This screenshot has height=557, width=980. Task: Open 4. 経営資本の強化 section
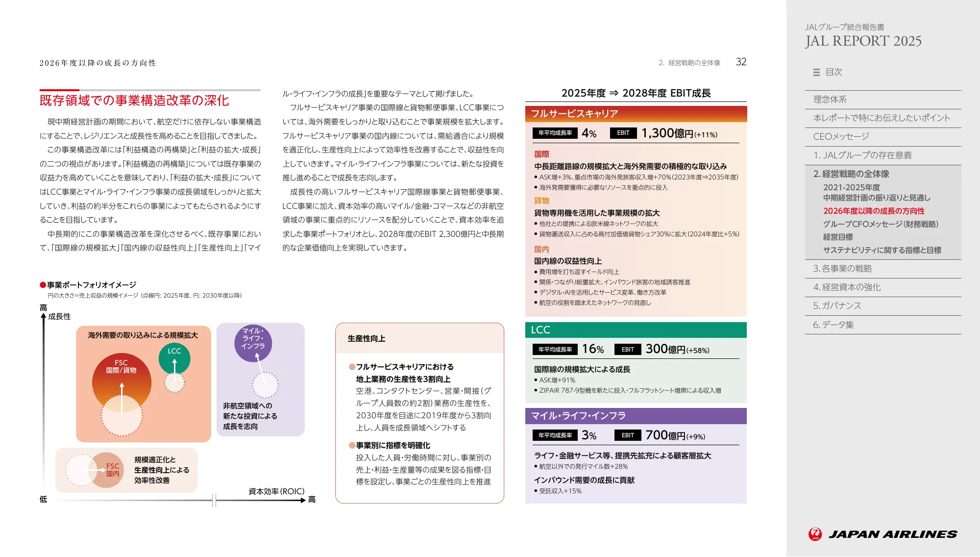[883, 287]
